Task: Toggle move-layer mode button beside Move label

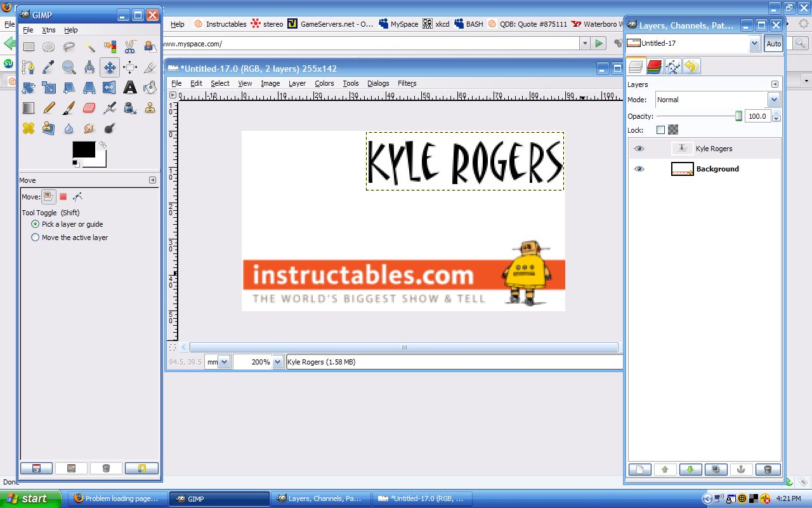Action: pos(48,197)
